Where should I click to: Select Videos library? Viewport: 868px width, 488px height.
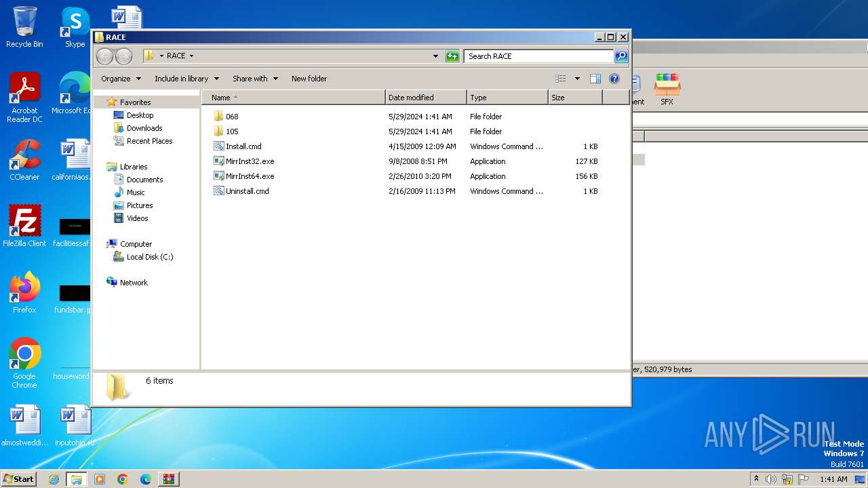click(137, 218)
